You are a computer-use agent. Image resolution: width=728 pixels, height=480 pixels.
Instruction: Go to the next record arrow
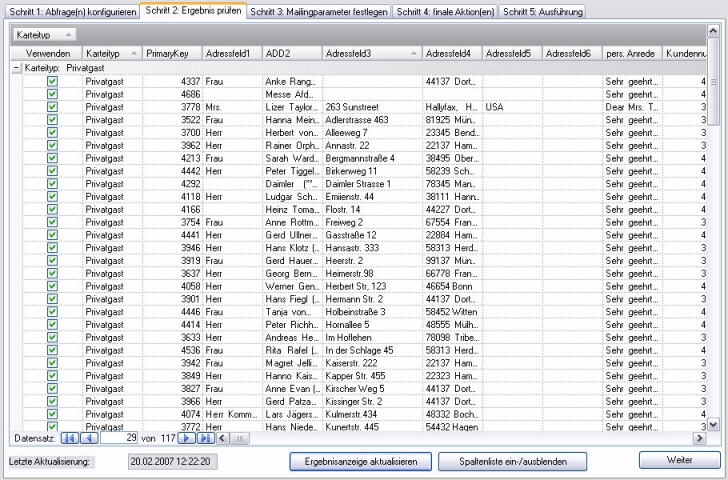[x=187, y=438]
